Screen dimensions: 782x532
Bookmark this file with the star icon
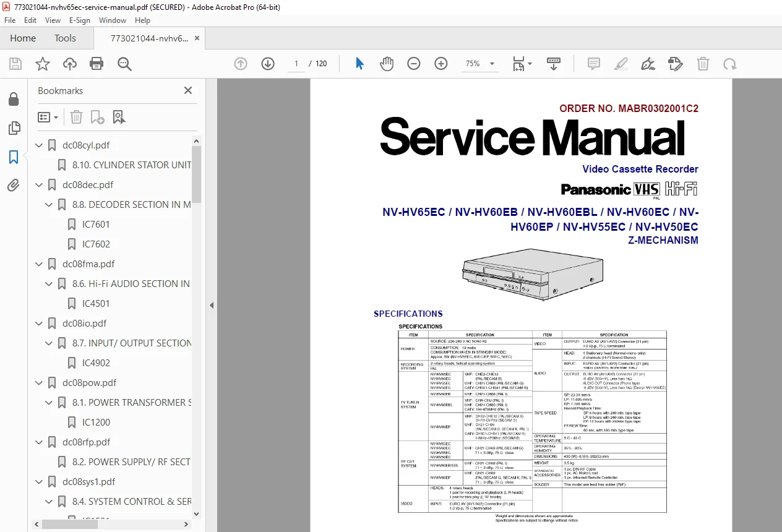click(42, 64)
